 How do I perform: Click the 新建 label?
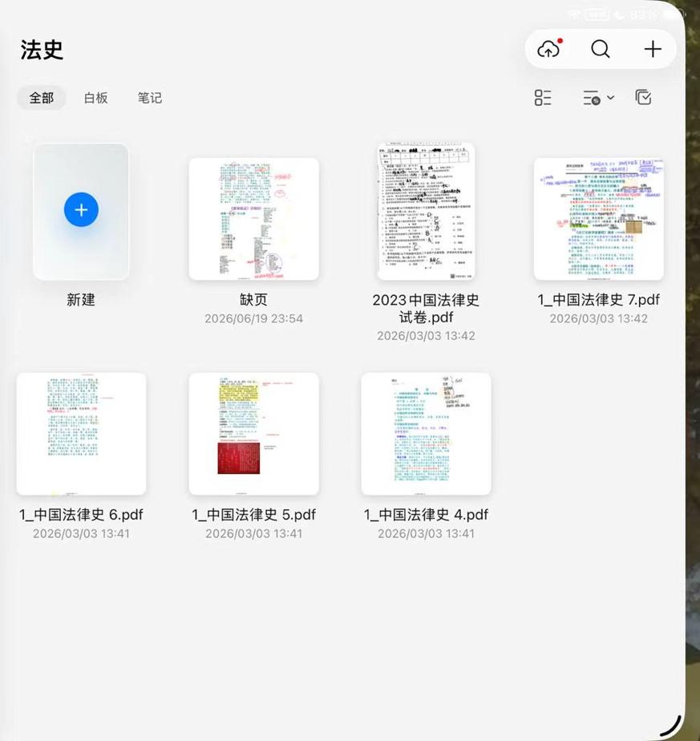point(81,300)
